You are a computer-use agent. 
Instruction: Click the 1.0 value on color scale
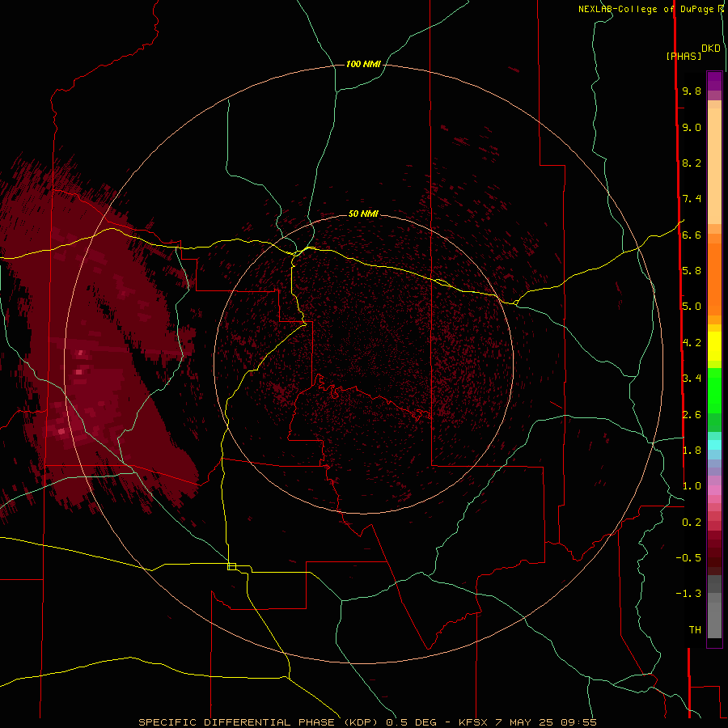tap(692, 485)
